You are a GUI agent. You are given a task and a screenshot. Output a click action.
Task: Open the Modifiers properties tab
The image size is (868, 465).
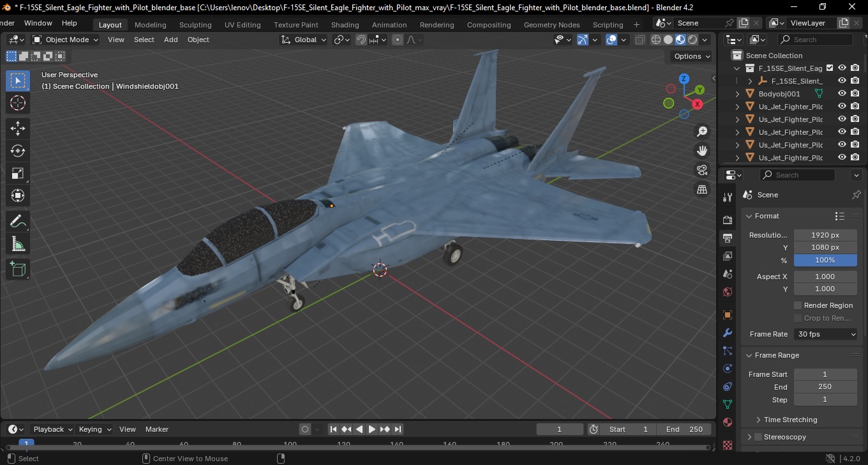pyautogui.click(x=727, y=333)
